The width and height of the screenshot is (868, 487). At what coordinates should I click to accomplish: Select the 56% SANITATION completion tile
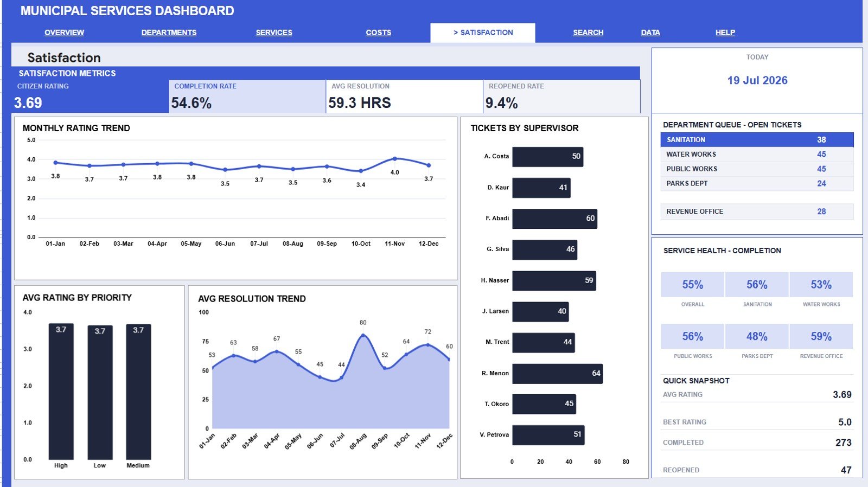(x=757, y=285)
